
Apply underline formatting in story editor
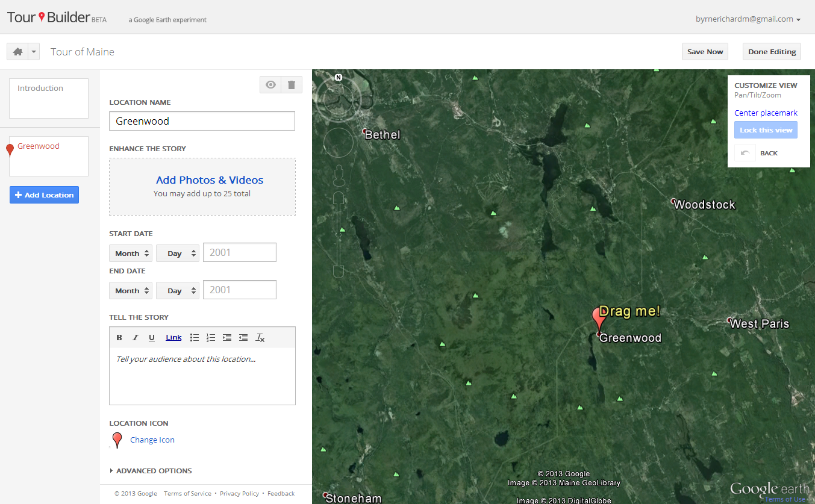152,338
